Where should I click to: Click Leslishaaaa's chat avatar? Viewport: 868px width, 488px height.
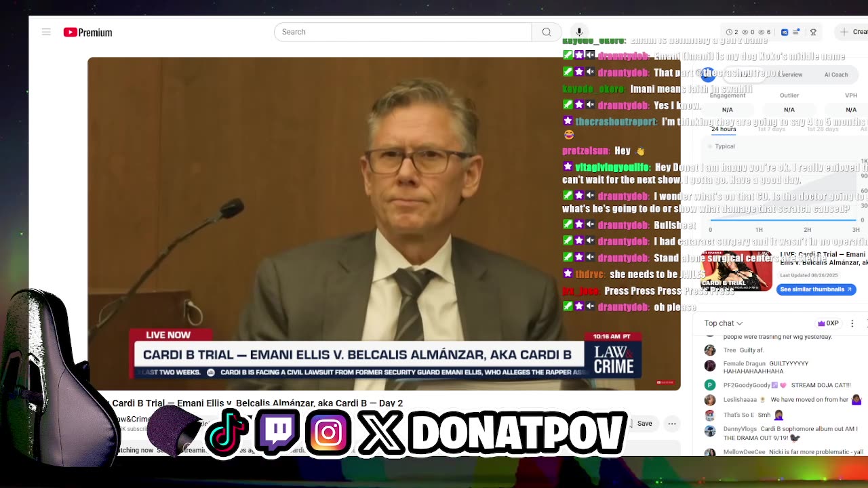pos(710,400)
